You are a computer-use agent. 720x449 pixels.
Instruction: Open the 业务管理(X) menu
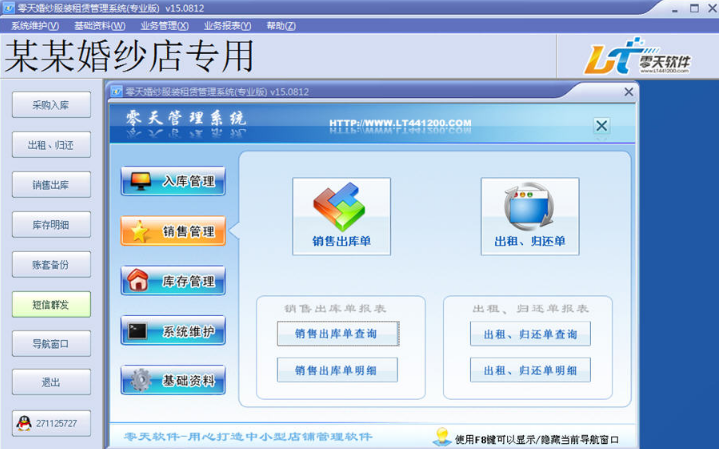[x=164, y=26]
